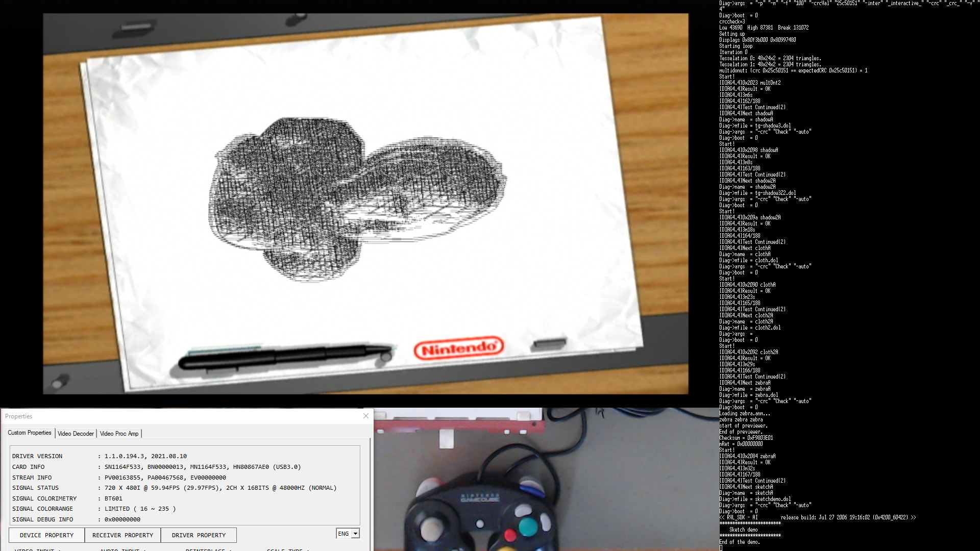Switch to the Video Decoder tab

tap(76, 434)
